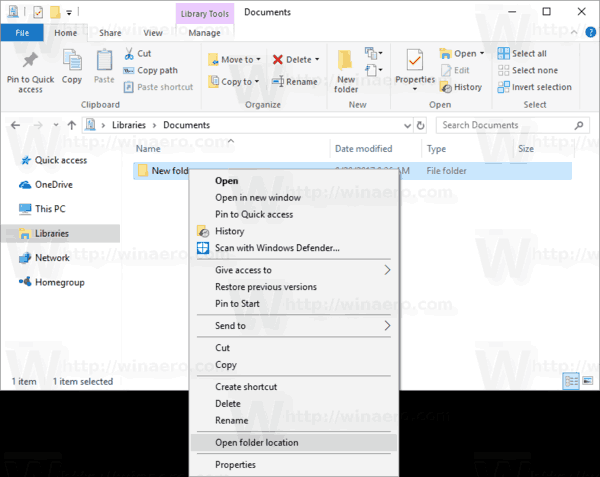The width and height of the screenshot is (600, 477).
Task: Choose Properties in context menu
Action: click(294, 465)
